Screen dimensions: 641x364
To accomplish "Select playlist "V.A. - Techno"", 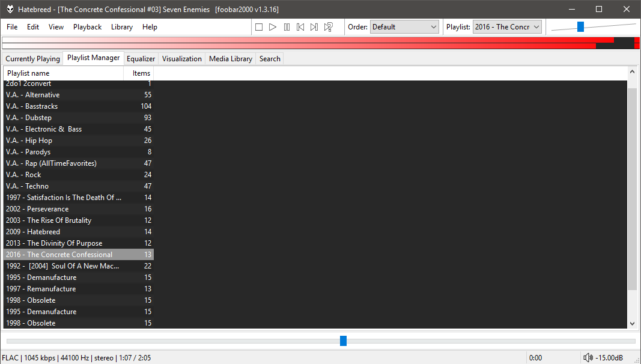I will (x=79, y=186).
